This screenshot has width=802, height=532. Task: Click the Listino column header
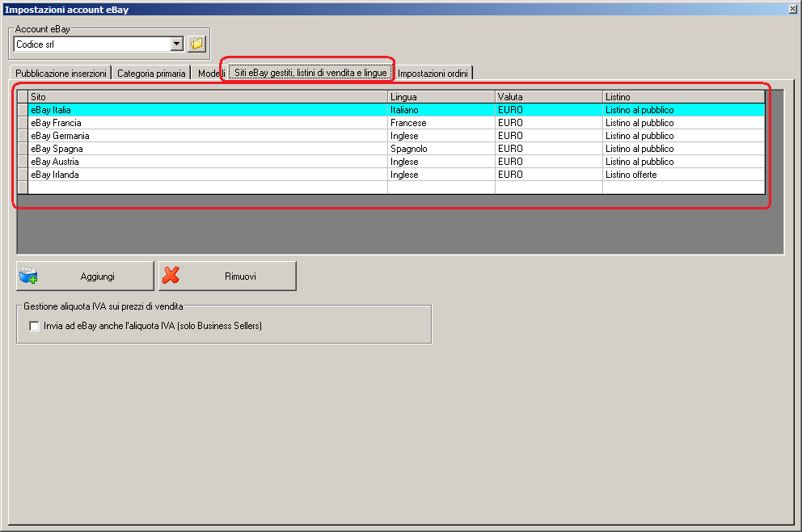pos(684,97)
